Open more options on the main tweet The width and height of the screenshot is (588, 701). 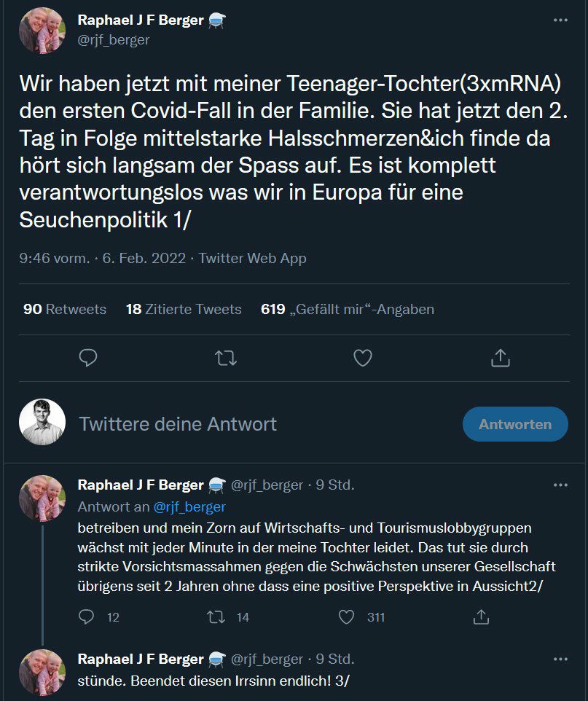tap(560, 20)
